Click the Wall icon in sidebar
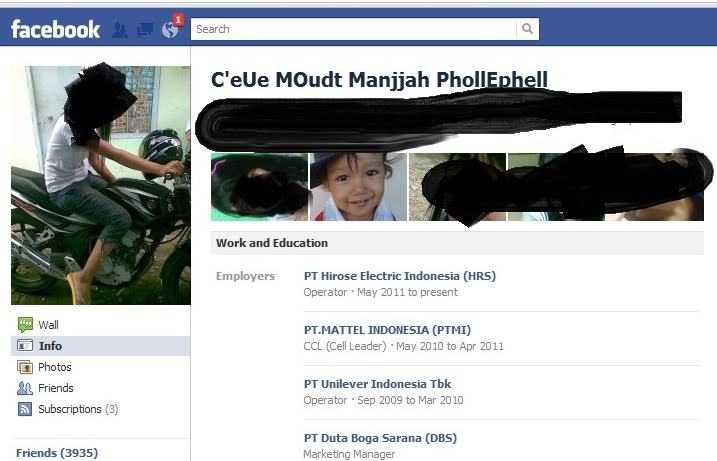717x461 pixels. (25, 325)
